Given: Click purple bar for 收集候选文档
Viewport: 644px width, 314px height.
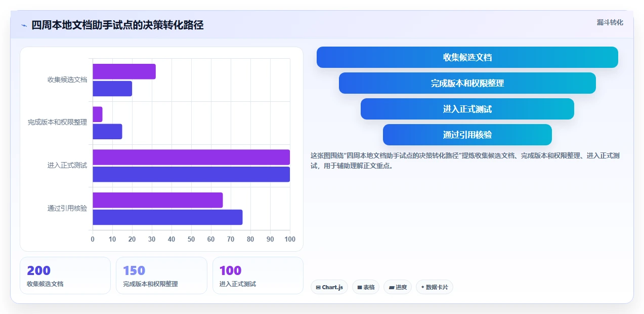Looking at the screenshot, I should [124, 71].
